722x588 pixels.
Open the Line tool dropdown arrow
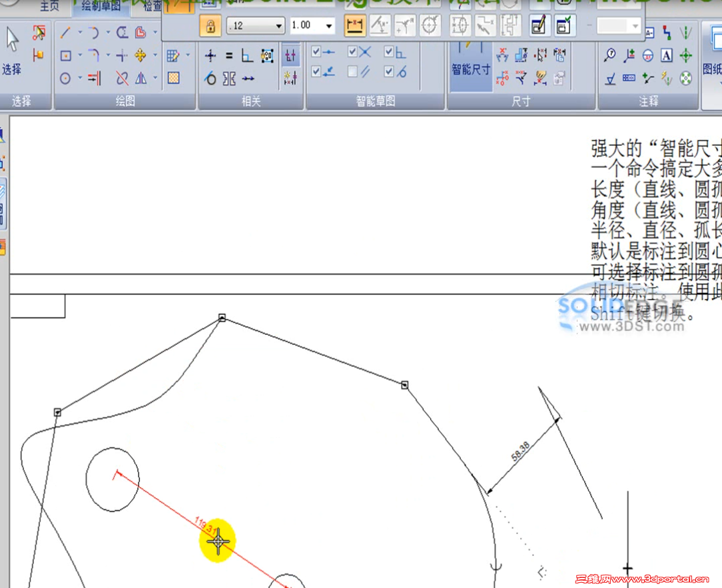pyautogui.click(x=80, y=33)
